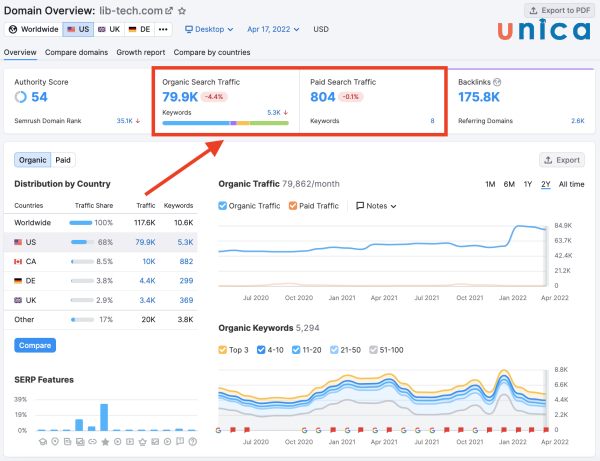Expand the Notes dropdown
600x461 pixels.
pyautogui.click(x=376, y=206)
